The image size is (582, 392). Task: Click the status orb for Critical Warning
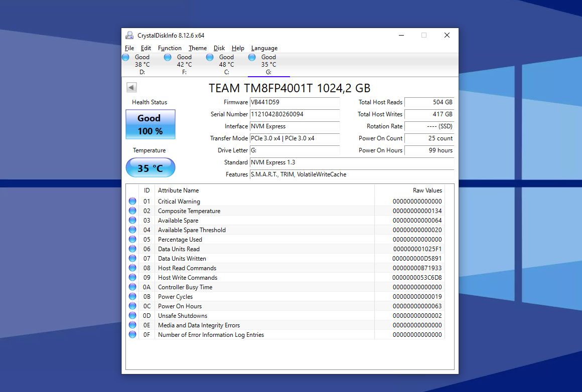click(x=132, y=201)
